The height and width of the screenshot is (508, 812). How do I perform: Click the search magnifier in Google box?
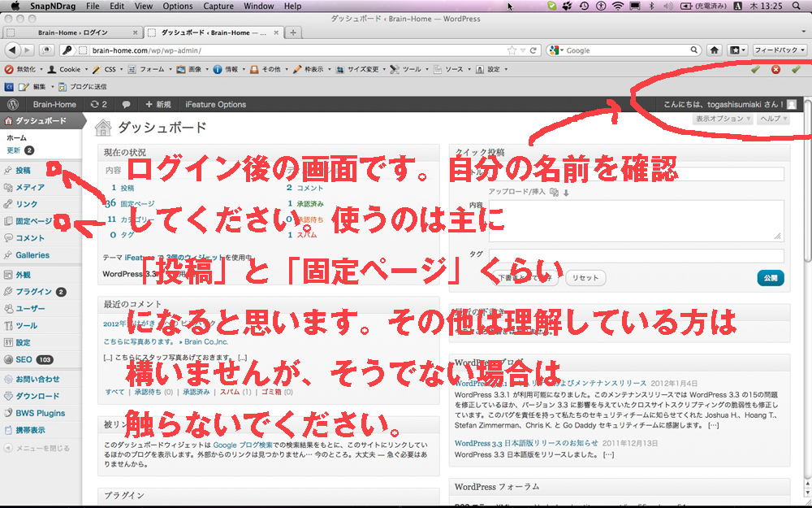pos(694,50)
